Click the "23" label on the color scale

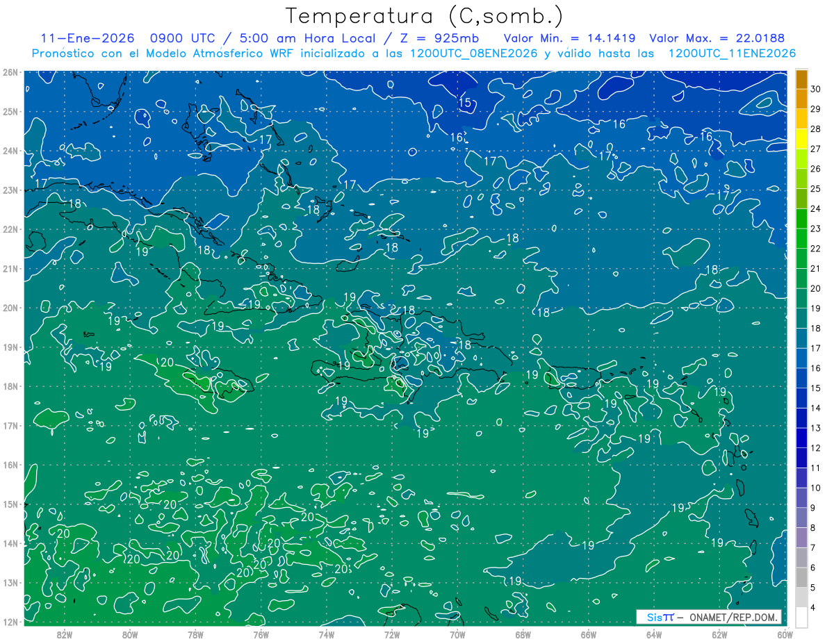(816, 228)
